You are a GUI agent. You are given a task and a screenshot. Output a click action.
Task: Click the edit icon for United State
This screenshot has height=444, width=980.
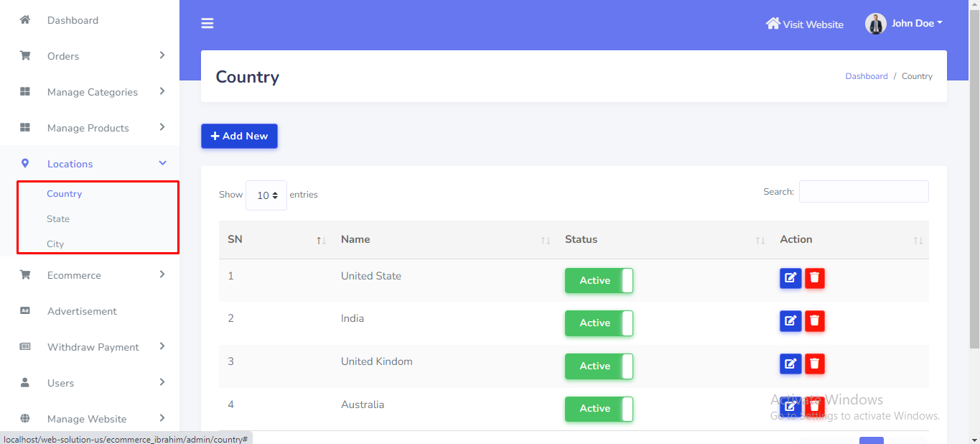coord(790,278)
